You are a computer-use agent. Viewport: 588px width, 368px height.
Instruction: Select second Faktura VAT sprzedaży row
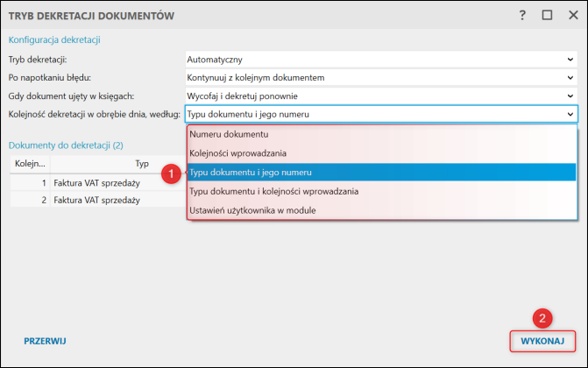[96, 200]
